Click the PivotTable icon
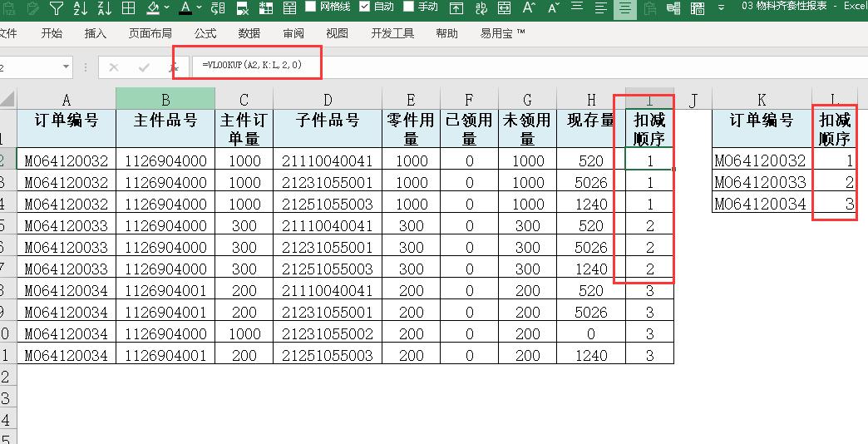 (x=266, y=7)
